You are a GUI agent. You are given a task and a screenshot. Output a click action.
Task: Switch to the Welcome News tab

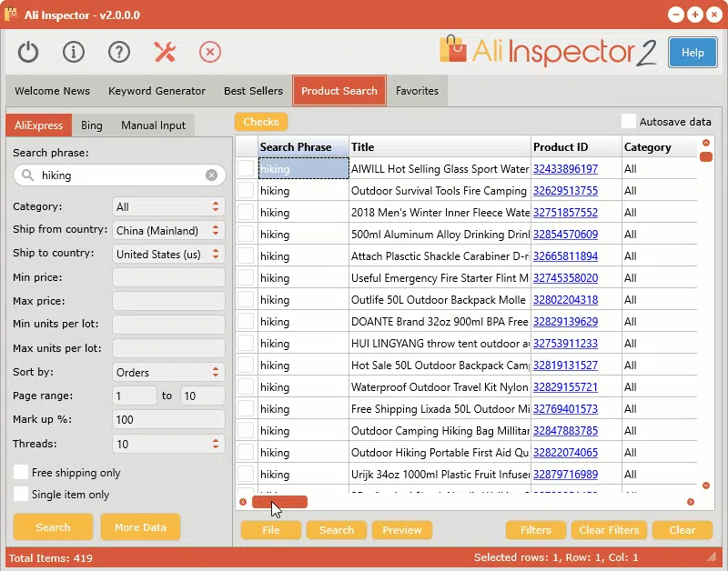53,91
